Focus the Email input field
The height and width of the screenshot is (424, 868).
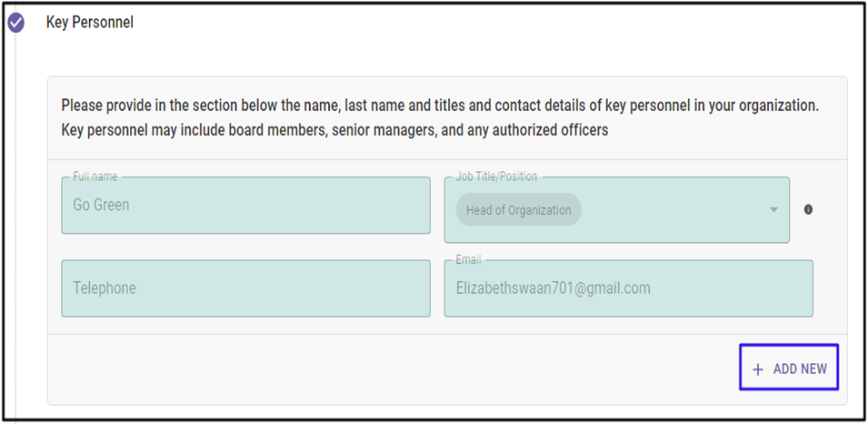628,288
